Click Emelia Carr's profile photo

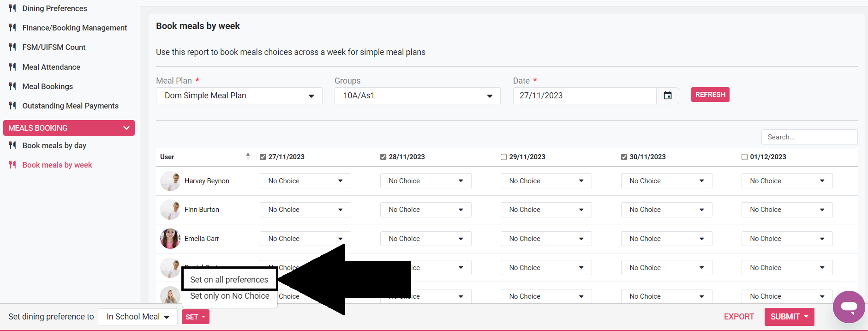click(x=170, y=239)
